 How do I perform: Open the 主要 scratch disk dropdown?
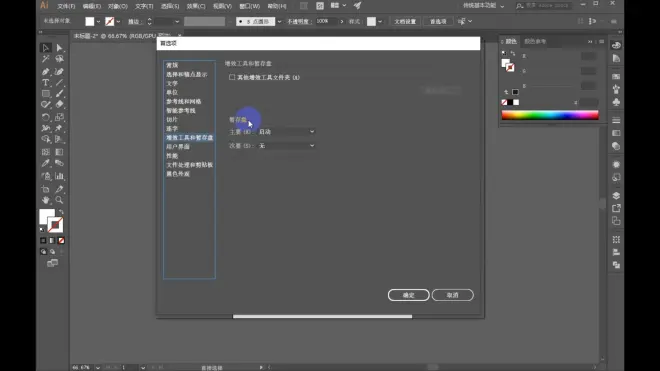tap(287, 132)
